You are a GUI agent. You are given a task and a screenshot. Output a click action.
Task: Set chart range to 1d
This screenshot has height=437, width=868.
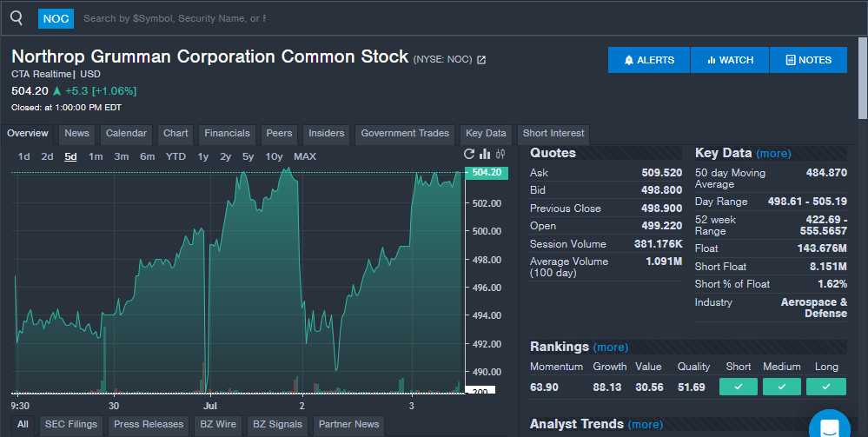click(23, 156)
